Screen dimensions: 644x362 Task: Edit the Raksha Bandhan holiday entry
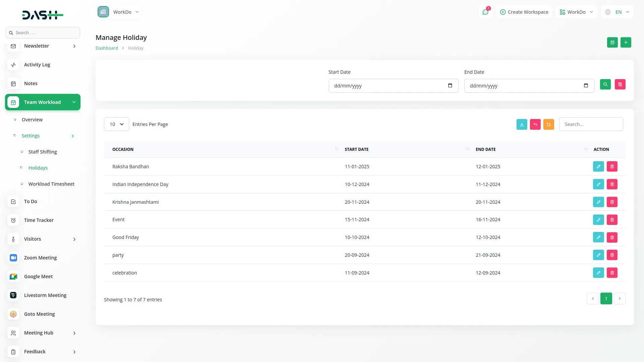point(598,166)
